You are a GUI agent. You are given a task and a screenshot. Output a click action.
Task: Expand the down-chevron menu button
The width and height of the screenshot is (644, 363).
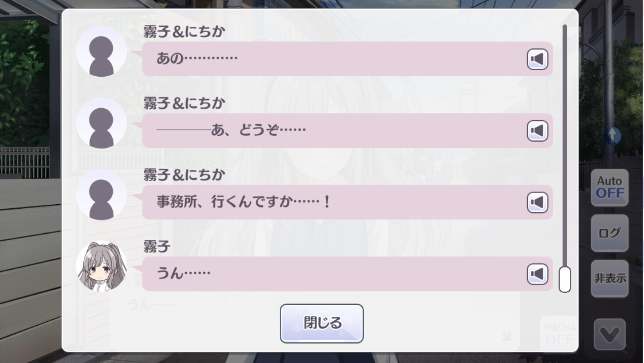(609, 335)
